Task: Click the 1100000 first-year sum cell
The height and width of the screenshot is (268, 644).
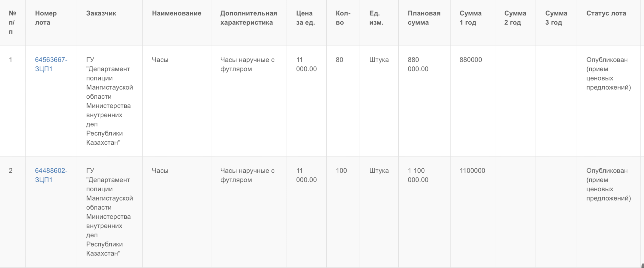Action: click(x=472, y=171)
